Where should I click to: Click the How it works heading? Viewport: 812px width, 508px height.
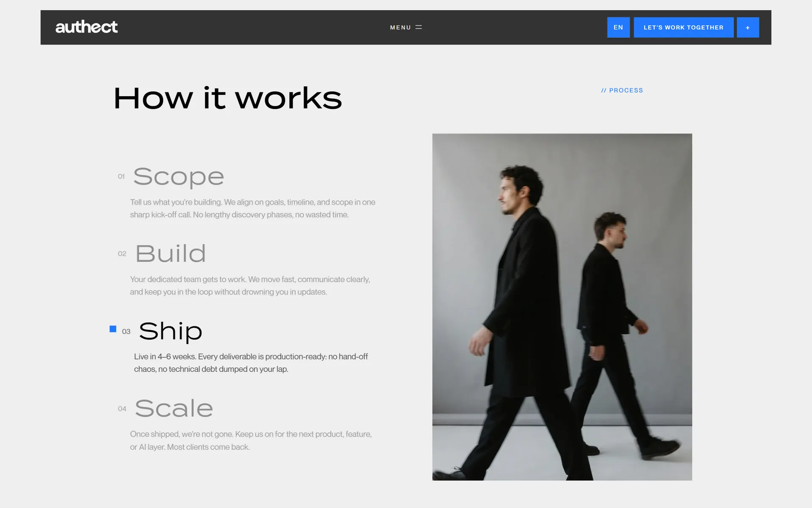(x=228, y=98)
